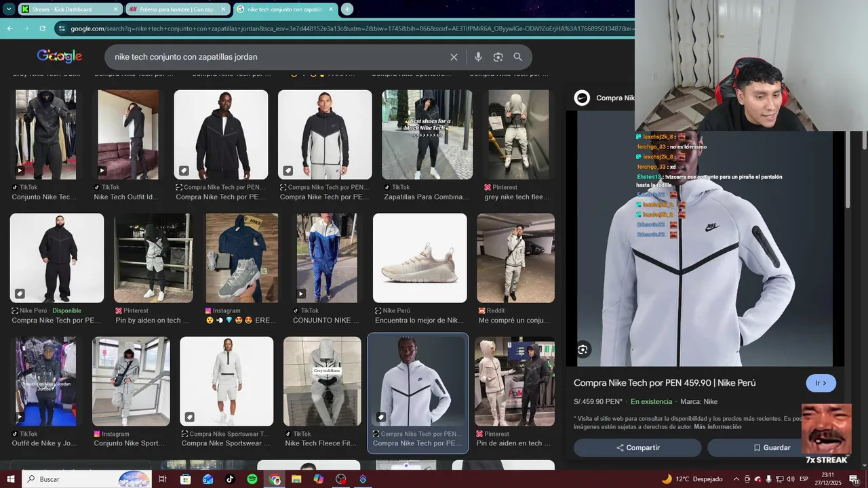Select the nike tech conjunto Google tab

pos(285,9)
